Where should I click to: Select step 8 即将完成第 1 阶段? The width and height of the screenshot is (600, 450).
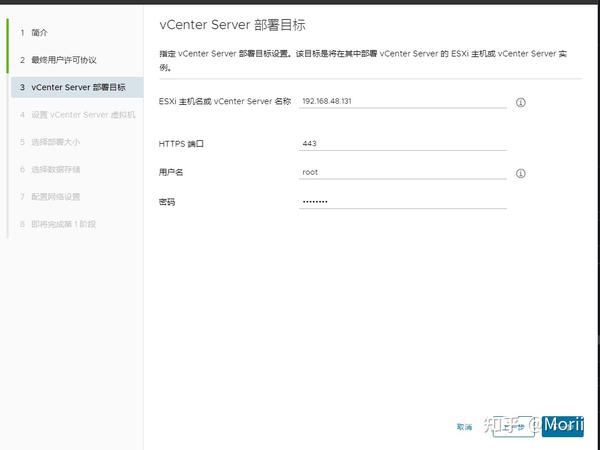tap(58, 224)
